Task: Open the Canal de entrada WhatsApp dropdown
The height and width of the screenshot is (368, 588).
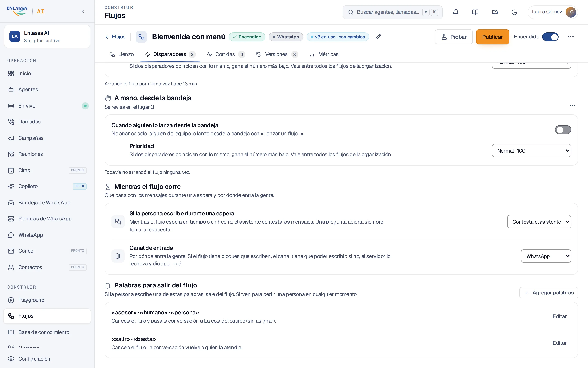Action: (546, 256)
